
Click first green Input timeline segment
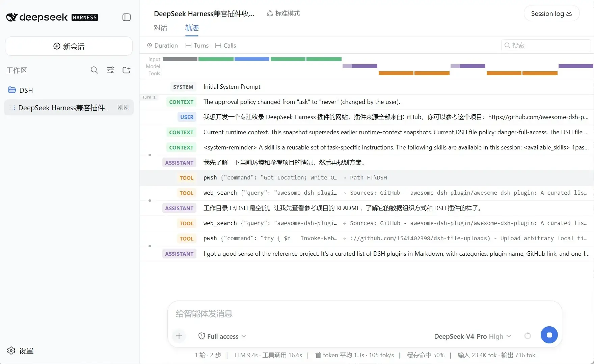(216, 59)
